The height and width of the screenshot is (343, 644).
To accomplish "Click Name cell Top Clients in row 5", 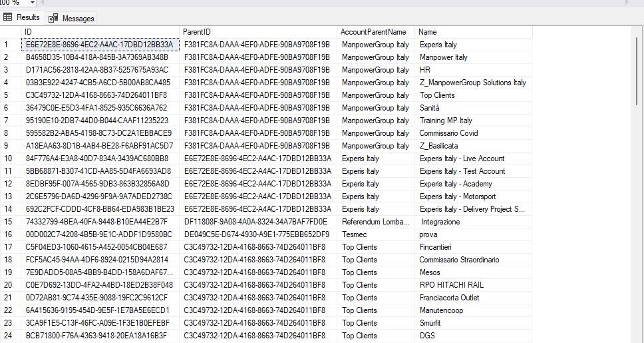I will tap(474, 95).
